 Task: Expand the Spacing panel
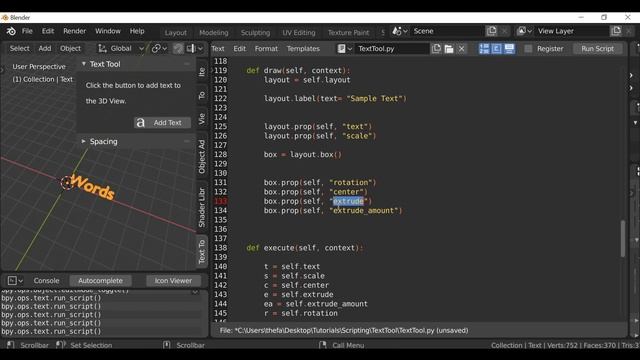[84, 141]
